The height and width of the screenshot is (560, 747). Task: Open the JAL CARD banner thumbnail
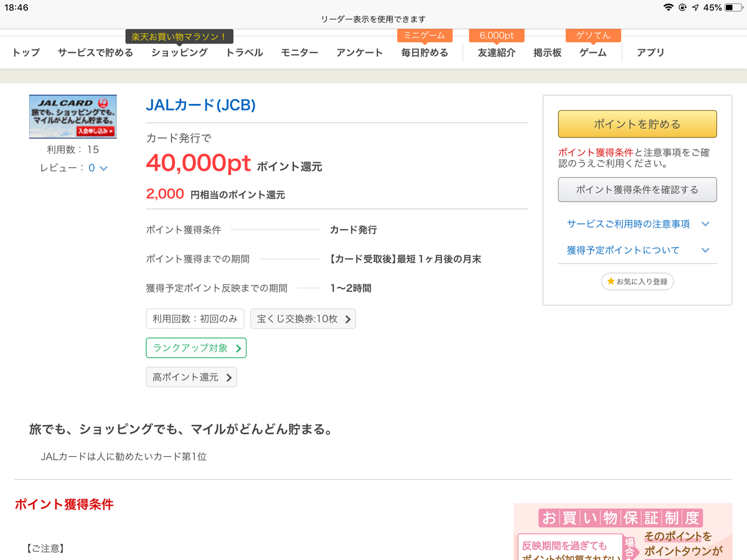click(x=73, y=116)
